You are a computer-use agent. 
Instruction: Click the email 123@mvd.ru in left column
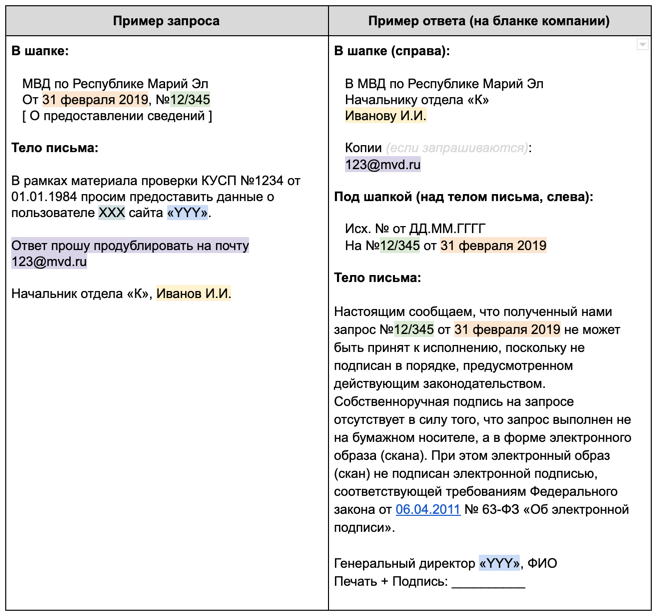coord(49,262)
